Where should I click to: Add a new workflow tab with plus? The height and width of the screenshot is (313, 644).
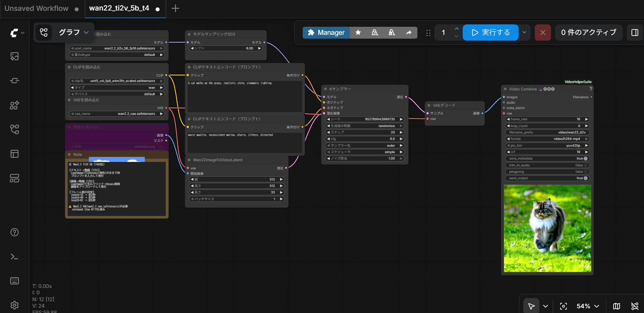coord(175,8)
